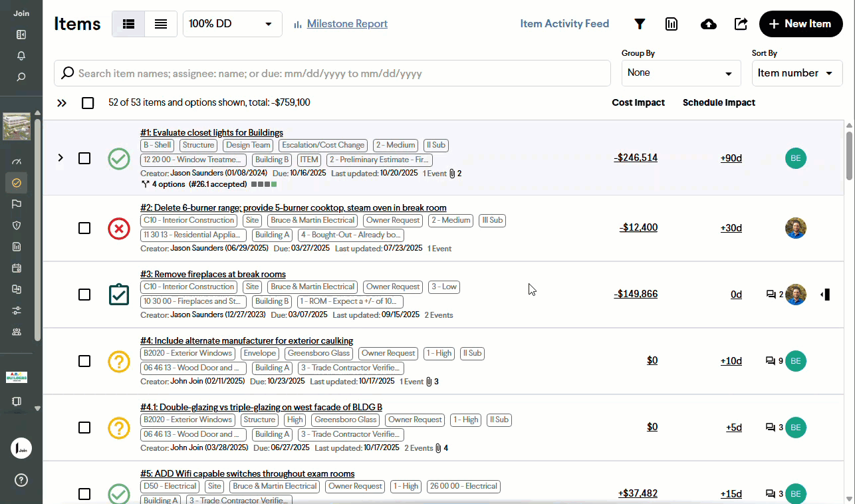Open notifications bell in sidebar
The image size is (855, 504).
point(21,56)
